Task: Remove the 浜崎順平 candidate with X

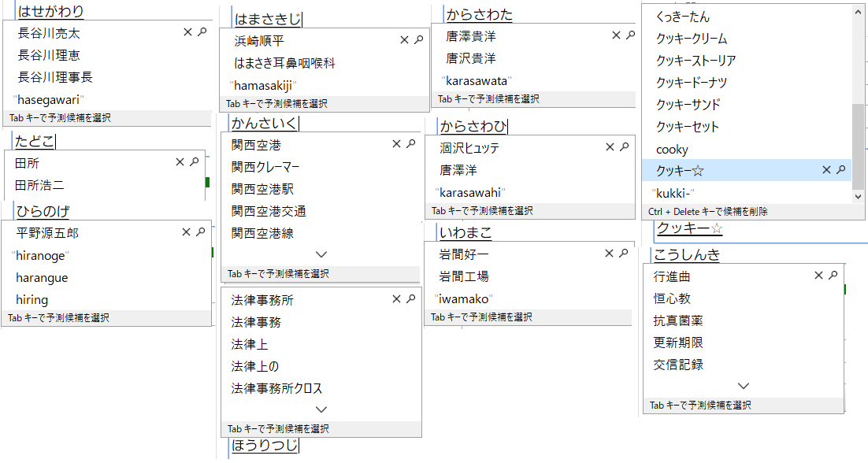Action: (405, 40)
